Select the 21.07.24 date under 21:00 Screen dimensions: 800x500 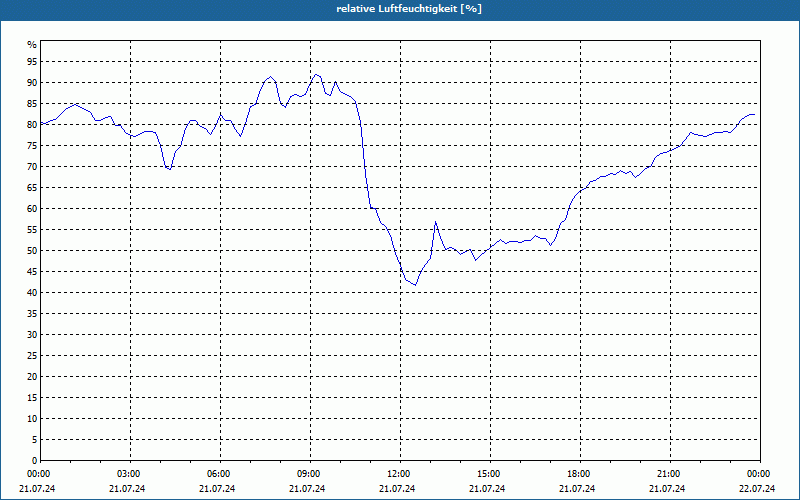667,489
